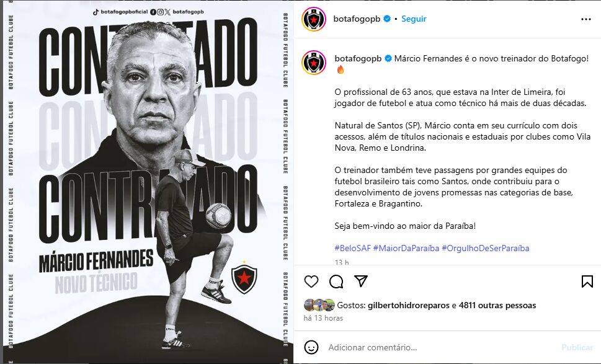The width and height of the screenshot is (601, 364).
Task: Open the three-dot more options menu
Action: (585, 19)
